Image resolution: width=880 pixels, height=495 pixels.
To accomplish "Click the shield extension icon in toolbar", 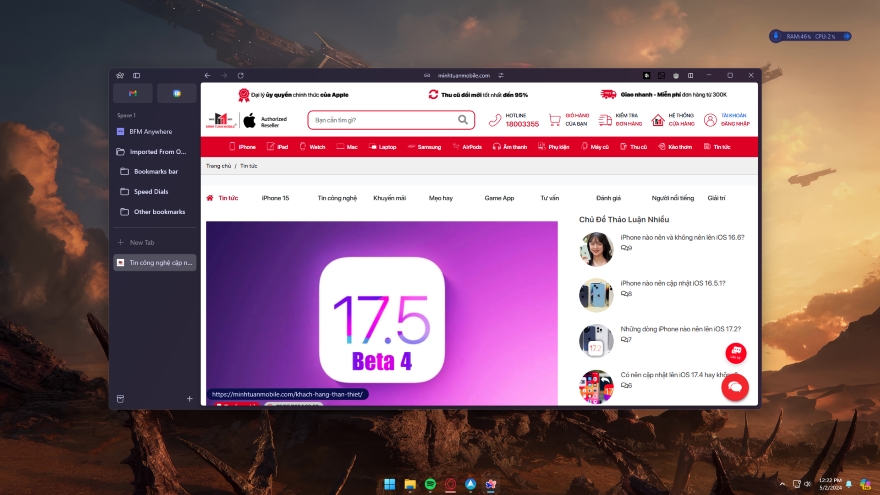I will 676,75.
